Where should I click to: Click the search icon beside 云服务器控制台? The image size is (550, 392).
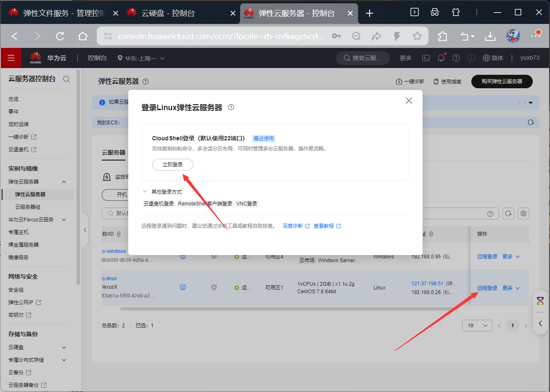[66, 79]
